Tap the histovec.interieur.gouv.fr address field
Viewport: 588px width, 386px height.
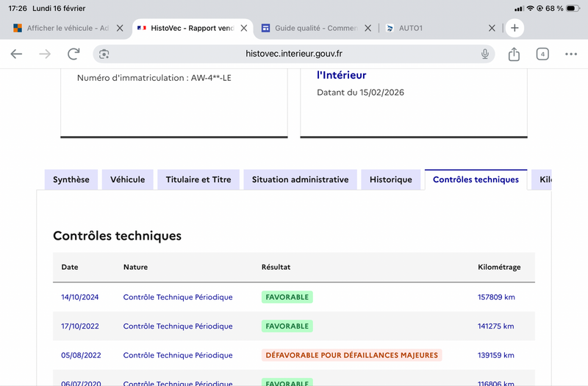coord(294,54)
